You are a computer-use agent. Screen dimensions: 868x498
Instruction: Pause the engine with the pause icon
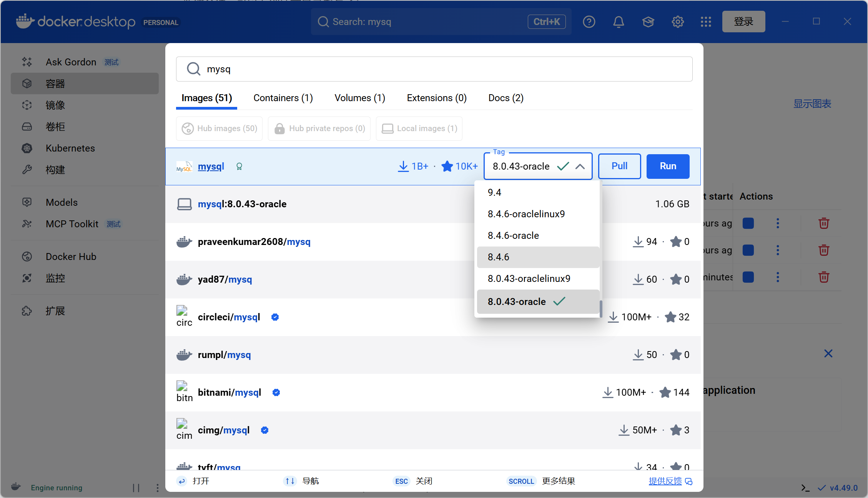click(x=136, y=488)
